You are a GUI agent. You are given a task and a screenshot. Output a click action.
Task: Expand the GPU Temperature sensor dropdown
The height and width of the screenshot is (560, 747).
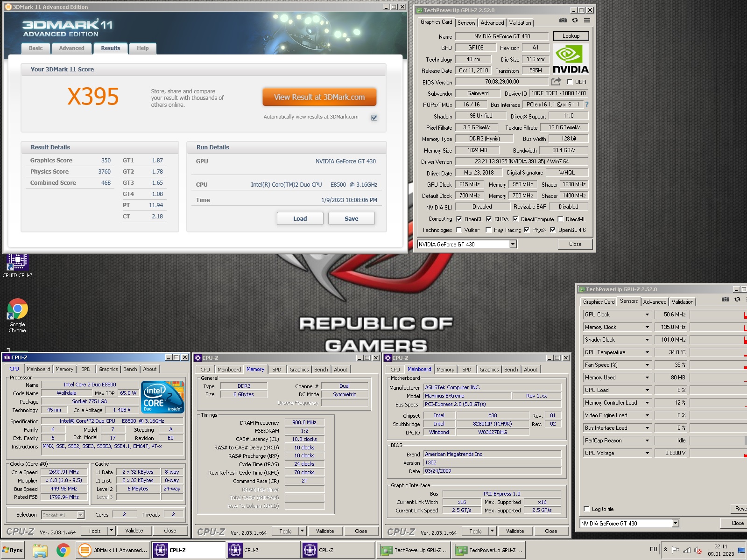click(647, 352)
